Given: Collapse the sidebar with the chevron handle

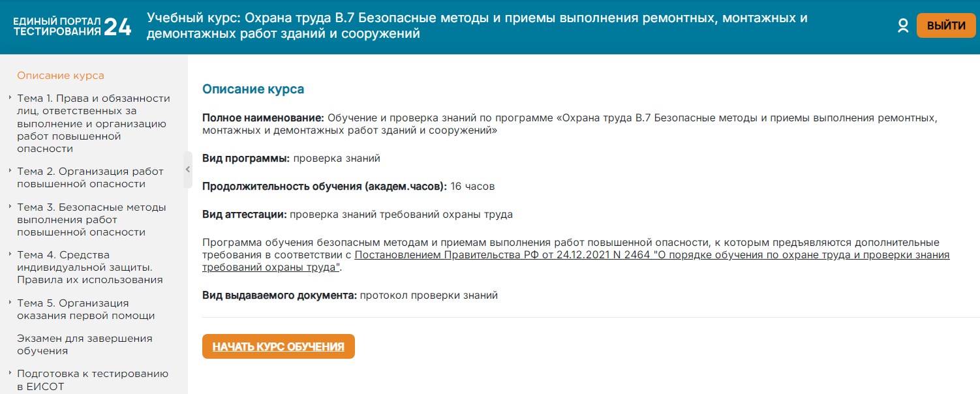Looking at the screenshot, I should click(x=188, y=170).
